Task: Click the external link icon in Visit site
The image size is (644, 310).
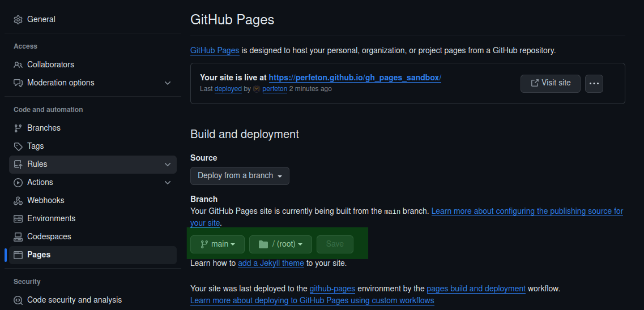Action: tap(535, 83)
